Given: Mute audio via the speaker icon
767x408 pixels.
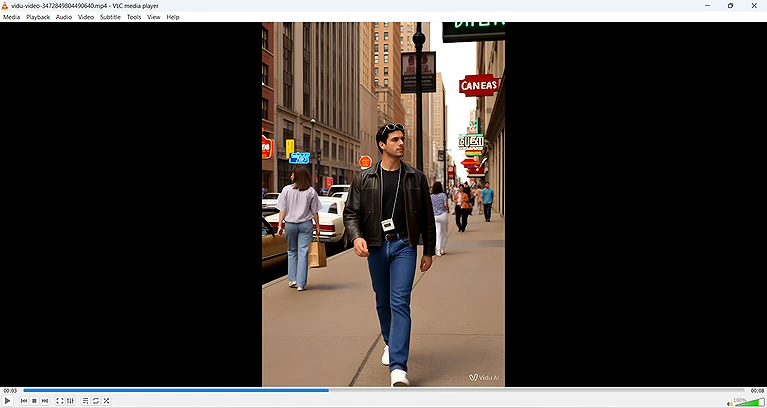Looking at the screenshot, I should [730, 404].
